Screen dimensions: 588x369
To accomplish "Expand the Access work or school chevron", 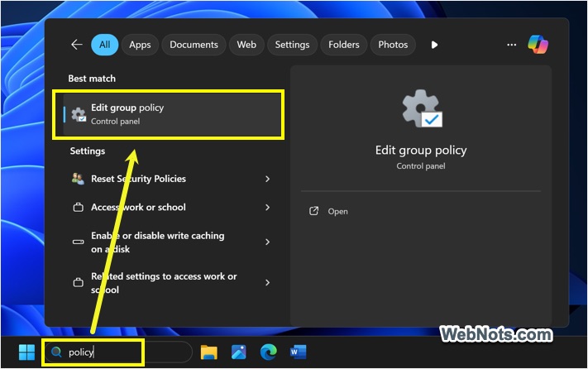I will click(267, 208).
